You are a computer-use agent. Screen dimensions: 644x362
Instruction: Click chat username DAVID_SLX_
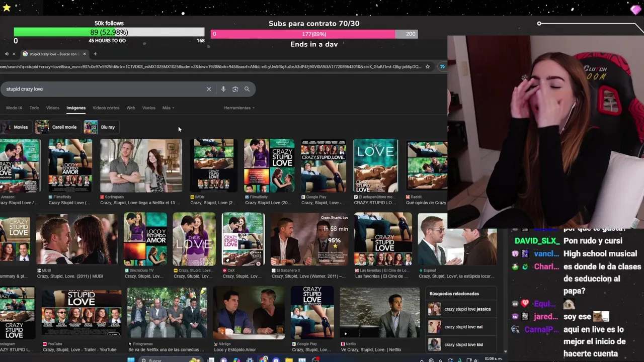(x=536, y=241)
